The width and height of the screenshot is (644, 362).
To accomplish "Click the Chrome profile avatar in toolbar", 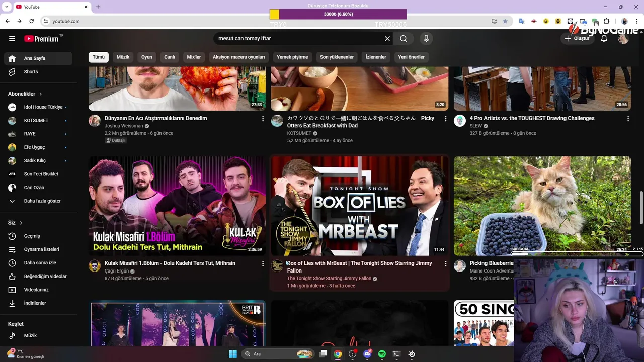I will pos(624,21).
